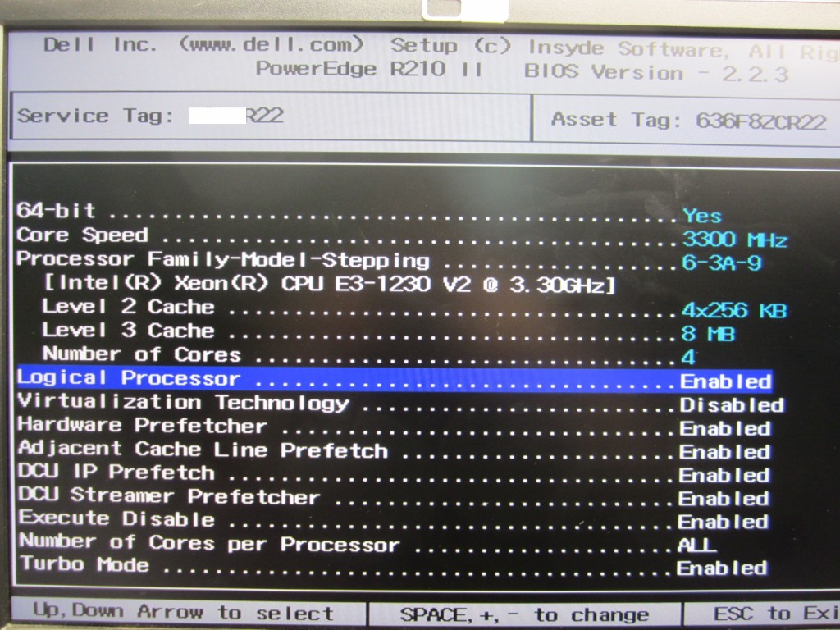The height and width of the screenshot is (630, 840).
Task: Click the PowerEdge R210 II title text
Action: [368, 69]
